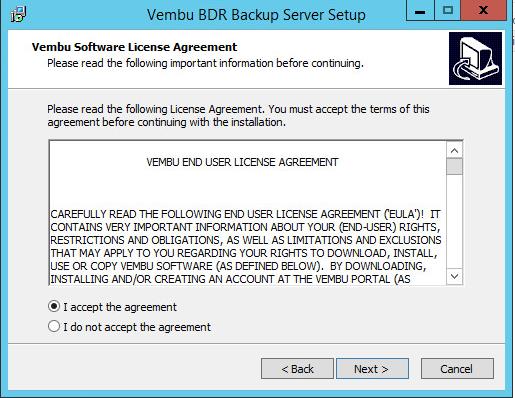515x398 pixels.
Task: Click the Vembu BDR Backup Server Setup title
Action: pyautogui.click(x=256, y=15)
